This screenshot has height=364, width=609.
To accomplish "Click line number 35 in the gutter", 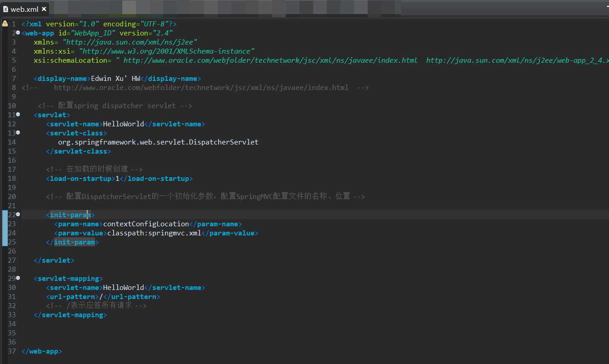I will tap(12, 333).
